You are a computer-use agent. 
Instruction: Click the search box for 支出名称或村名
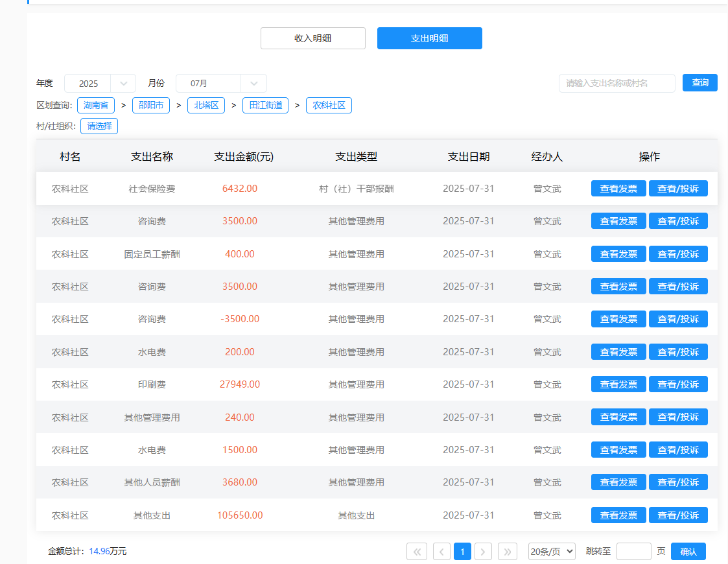tap(616, 84)
